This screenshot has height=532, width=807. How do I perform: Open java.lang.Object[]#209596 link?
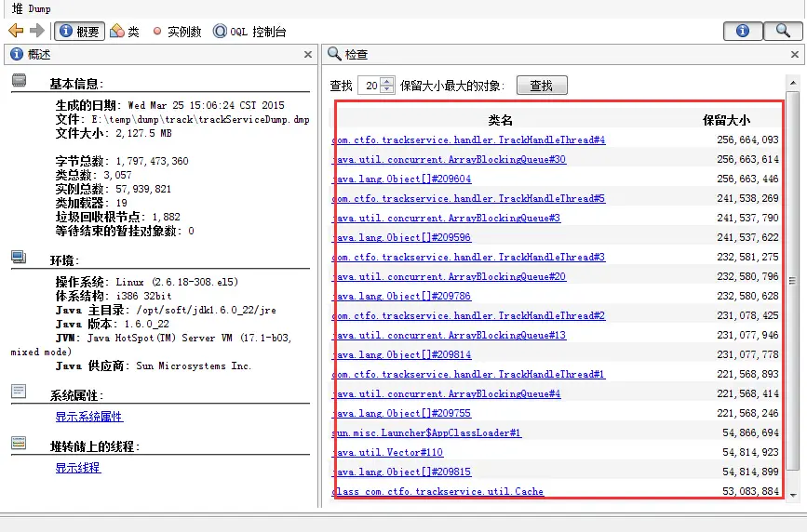[x=401, y=238]
